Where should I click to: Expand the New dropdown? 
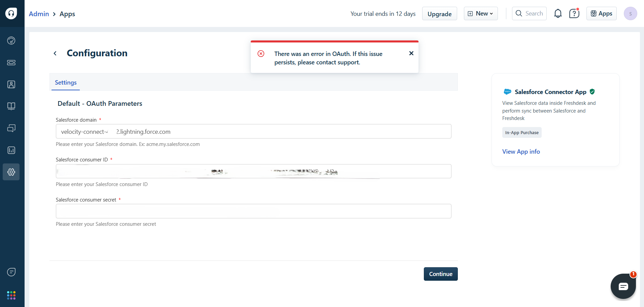point(481,13)
